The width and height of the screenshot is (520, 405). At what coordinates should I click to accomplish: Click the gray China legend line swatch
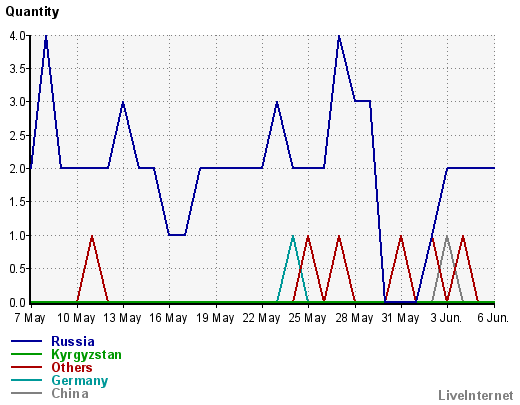point(26,393)
